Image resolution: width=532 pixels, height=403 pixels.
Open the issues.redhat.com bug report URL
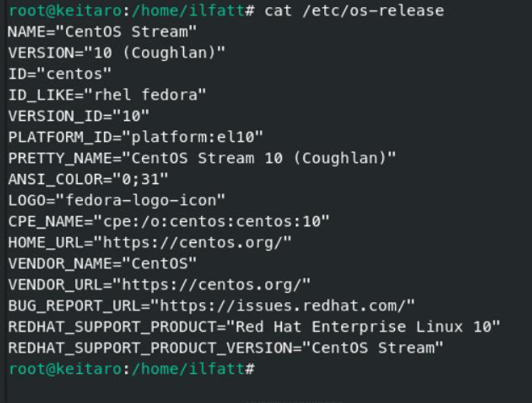(287, 306)
